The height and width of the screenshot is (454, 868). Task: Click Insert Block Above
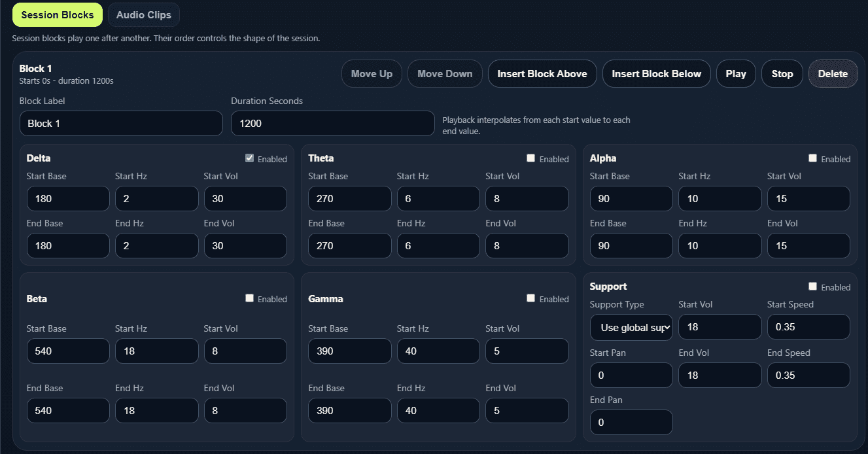(542, 74)
